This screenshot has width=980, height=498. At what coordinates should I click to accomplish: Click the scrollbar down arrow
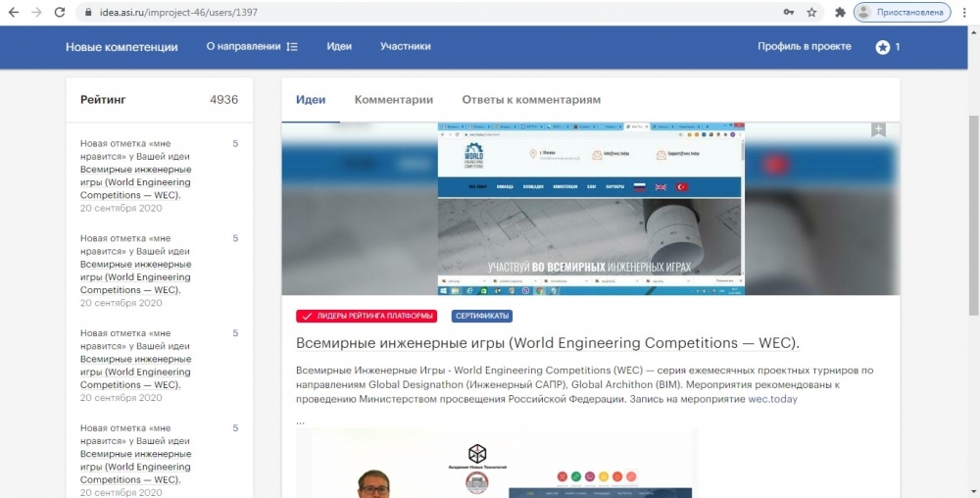pyautogui.click(x=974, y=493)
